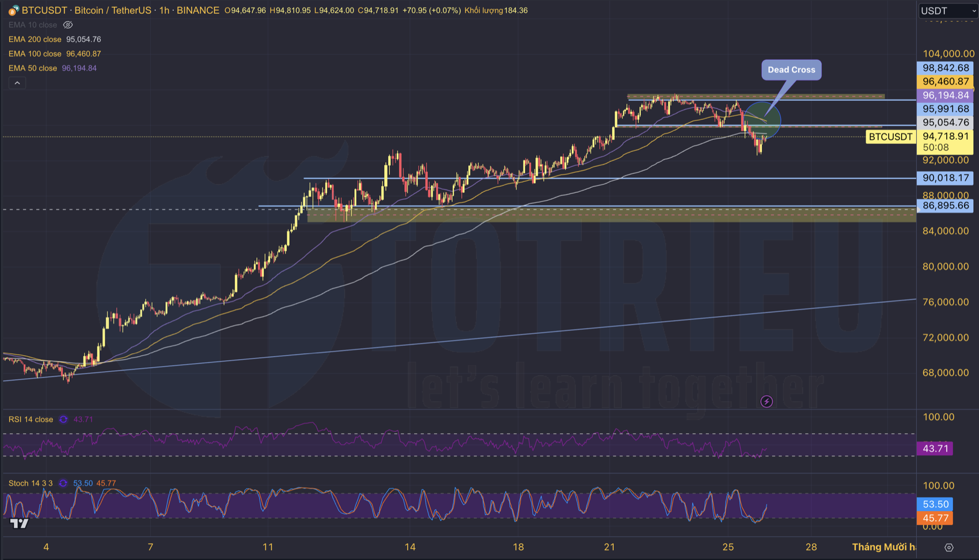Click the Dead Cross callout annotation

(x=791, y=70)
